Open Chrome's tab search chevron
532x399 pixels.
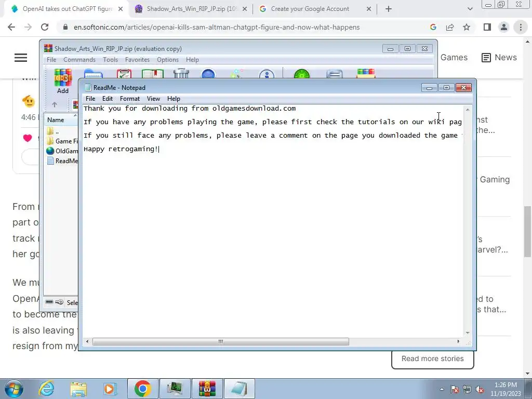[x=470, y=9]
